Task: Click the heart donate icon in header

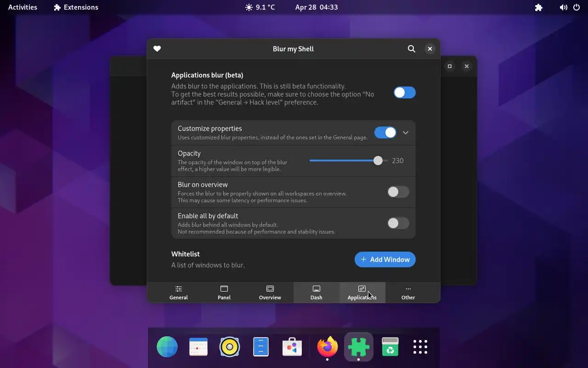Action: point(157,49)
